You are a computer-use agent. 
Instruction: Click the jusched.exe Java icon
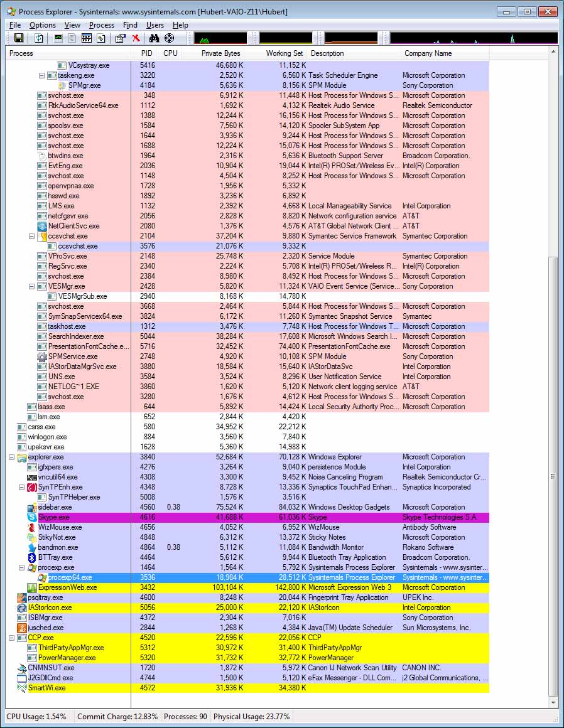coord(22,628)
